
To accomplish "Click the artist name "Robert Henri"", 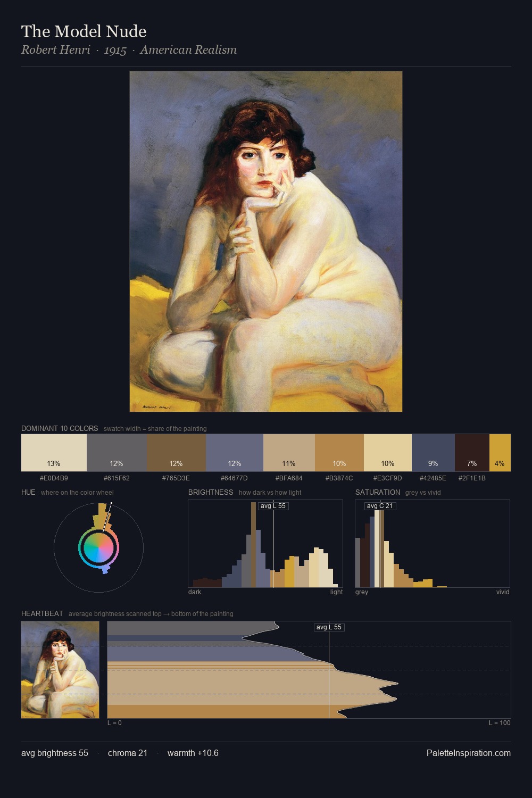I will (x=56, y=50).
